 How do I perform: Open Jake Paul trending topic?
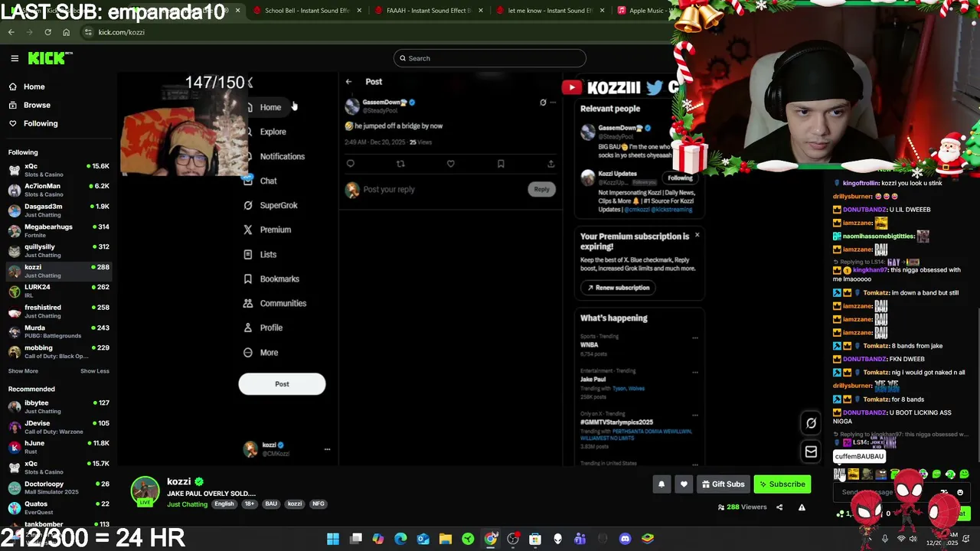pyautogui.click(x=593, y=379)
